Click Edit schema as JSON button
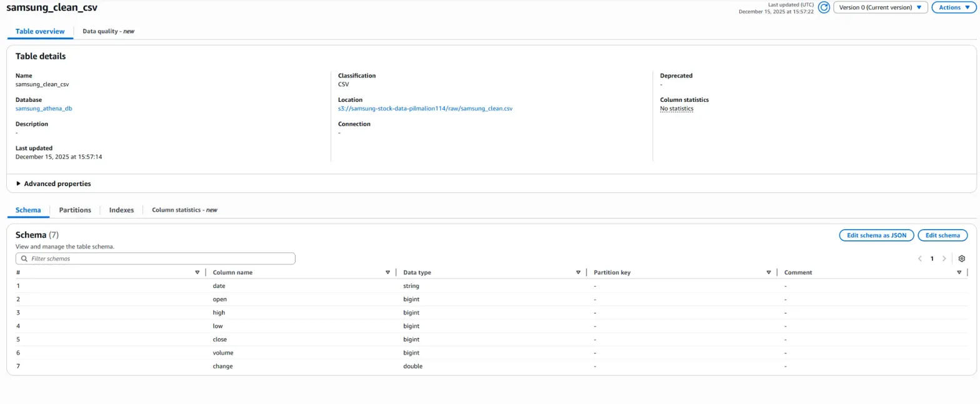Image resolution: width=980 pixels, height=404 pixels. coord(877,235)
